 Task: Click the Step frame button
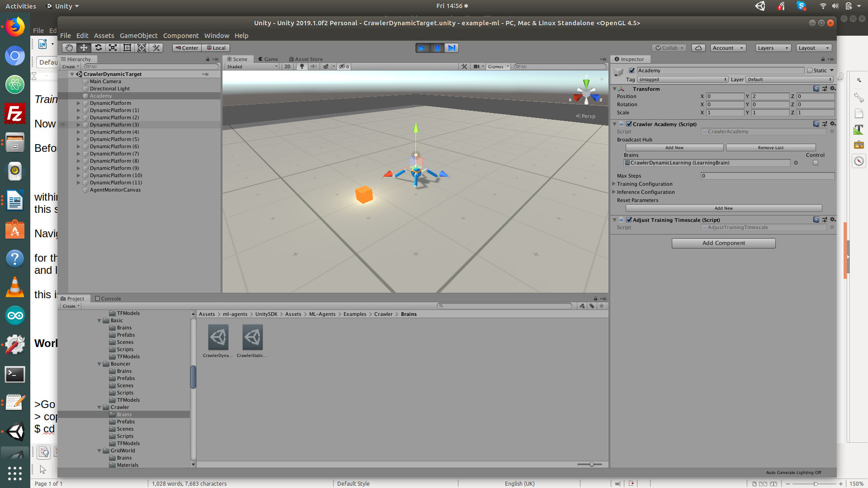(452, 48)
